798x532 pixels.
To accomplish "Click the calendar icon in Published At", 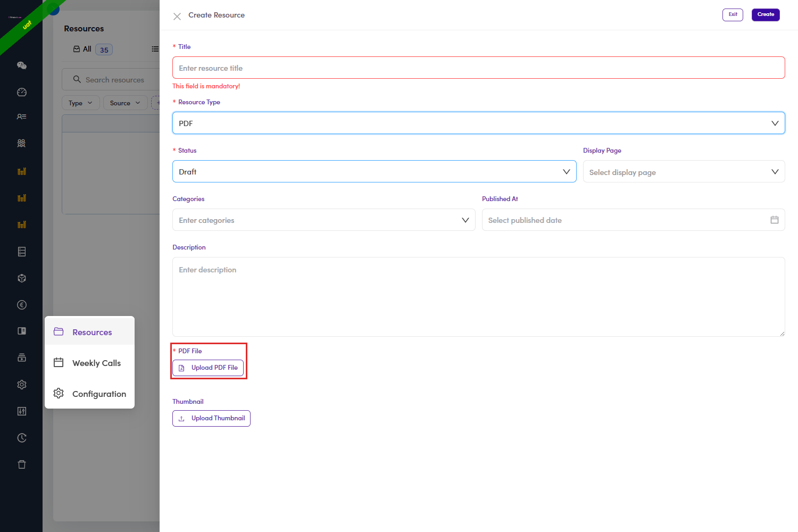I will 775,220.
